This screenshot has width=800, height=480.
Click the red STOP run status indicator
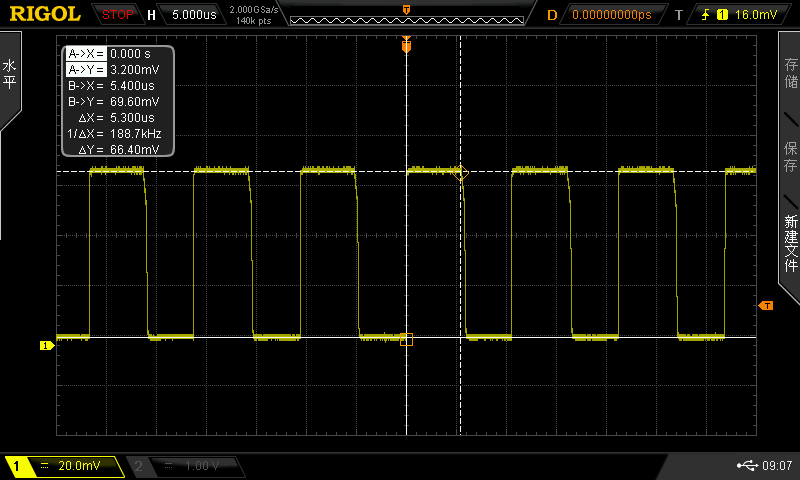117,14
